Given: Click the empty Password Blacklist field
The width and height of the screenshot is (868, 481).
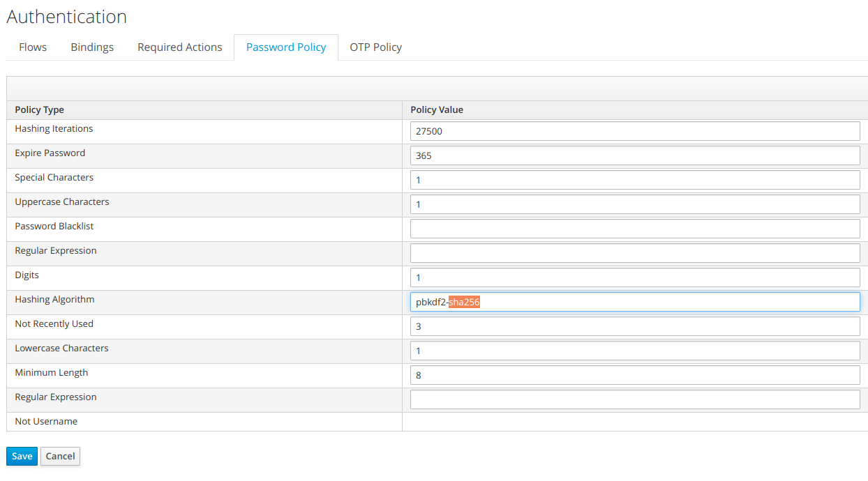Looking at the screenshot, I should (x=635, y=228).
